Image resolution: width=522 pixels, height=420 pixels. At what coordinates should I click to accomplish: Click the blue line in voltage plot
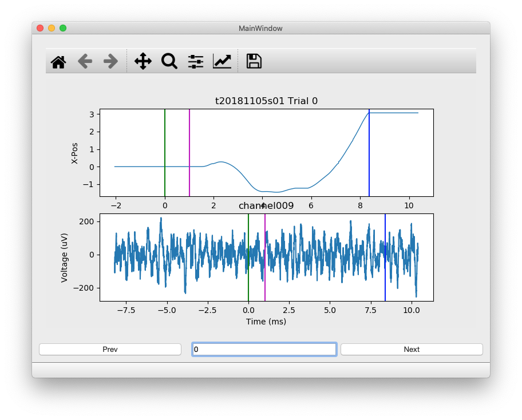[x=385, y=257]
